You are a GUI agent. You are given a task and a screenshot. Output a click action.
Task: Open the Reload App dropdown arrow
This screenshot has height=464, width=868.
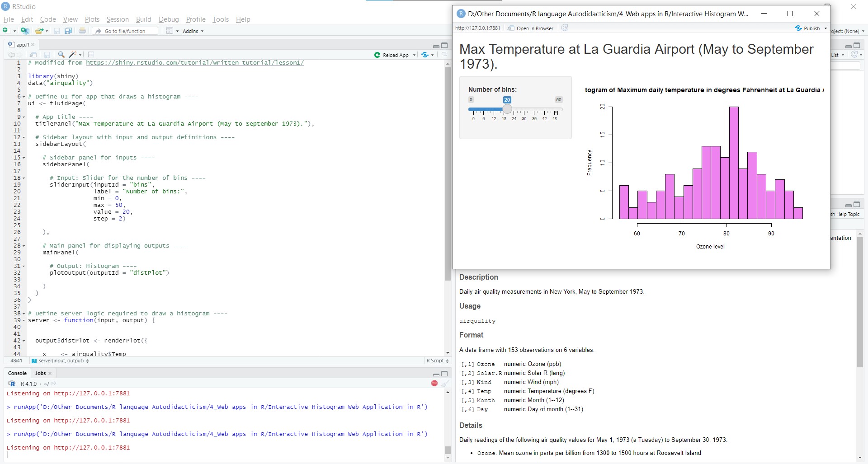click(x=415, y=55)
